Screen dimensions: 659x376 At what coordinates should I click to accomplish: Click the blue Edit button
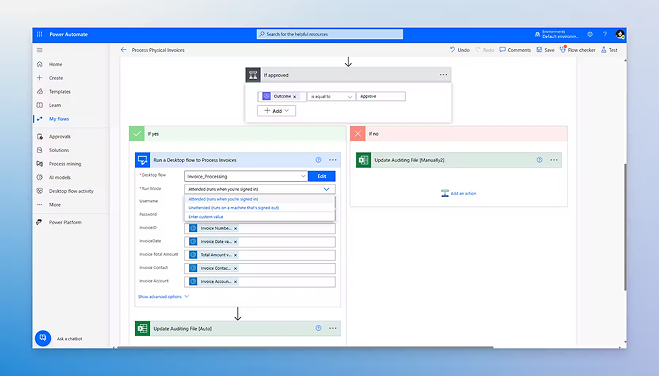click(x=322, y=176)
